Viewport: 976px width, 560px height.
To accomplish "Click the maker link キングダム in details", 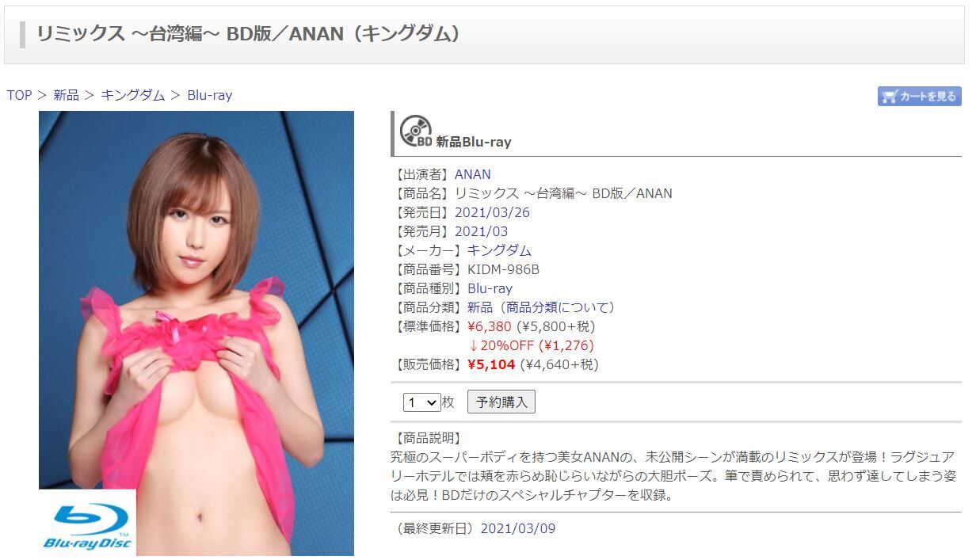I will (500, 250).
